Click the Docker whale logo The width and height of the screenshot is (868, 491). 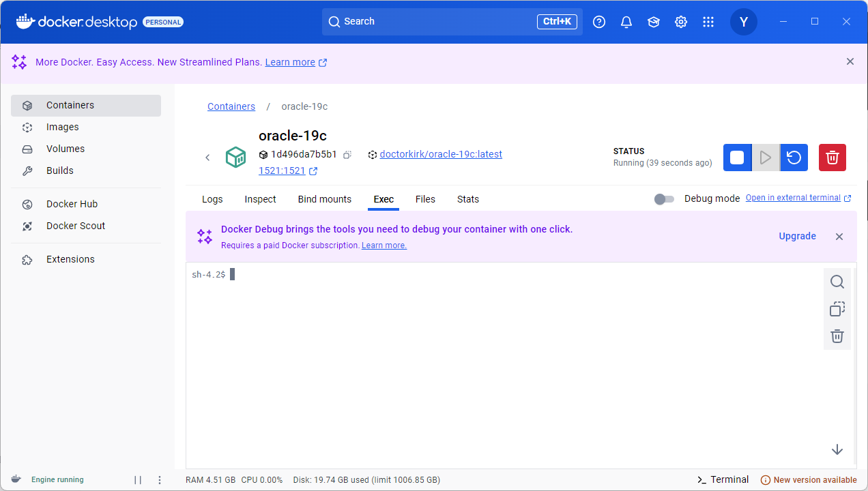pyautogui.click(x=25, y=21)
